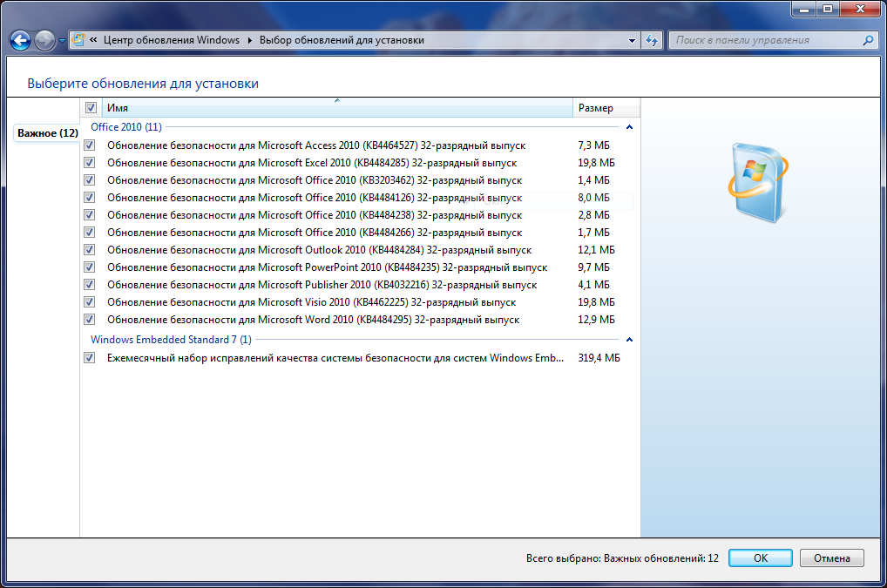Uncheck the PowerPoint 2010 KB4484235 update
This screenshot has width=887, height=588.
[x=90, y=267]
